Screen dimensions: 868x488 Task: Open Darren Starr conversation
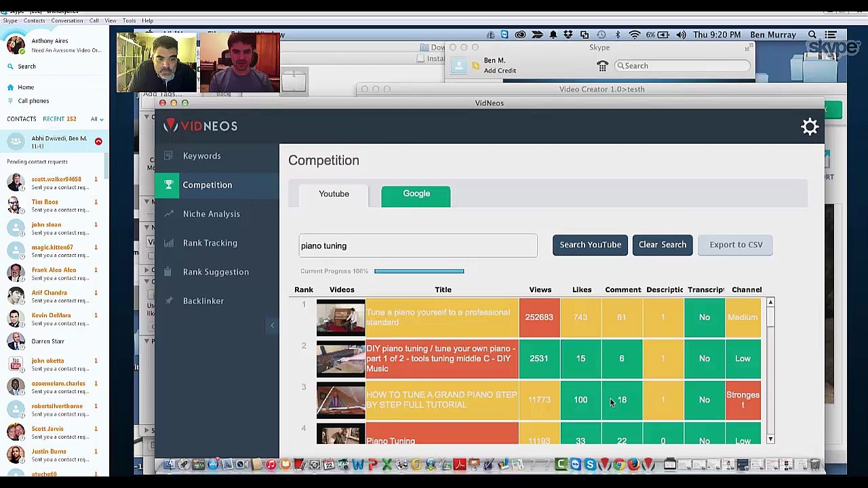(54, 342)
